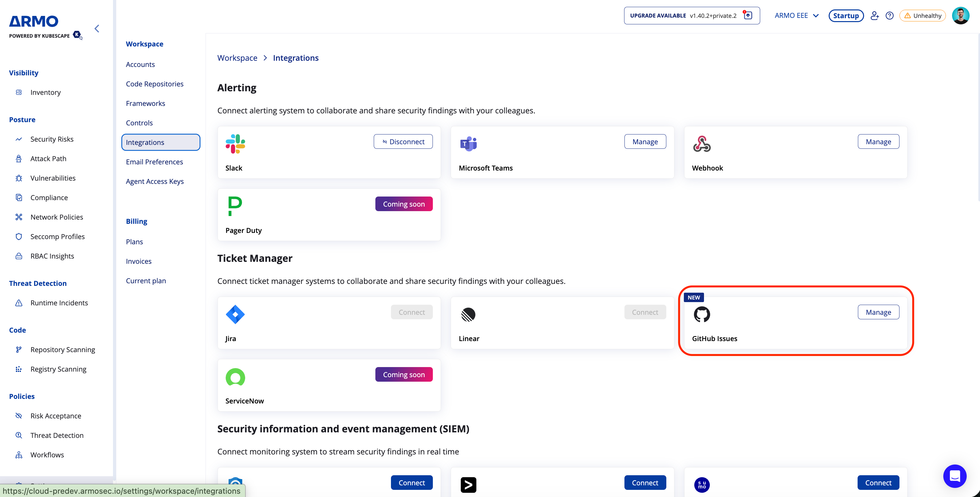
Task: Click the Linear logo icon
Action: (468, 315)
